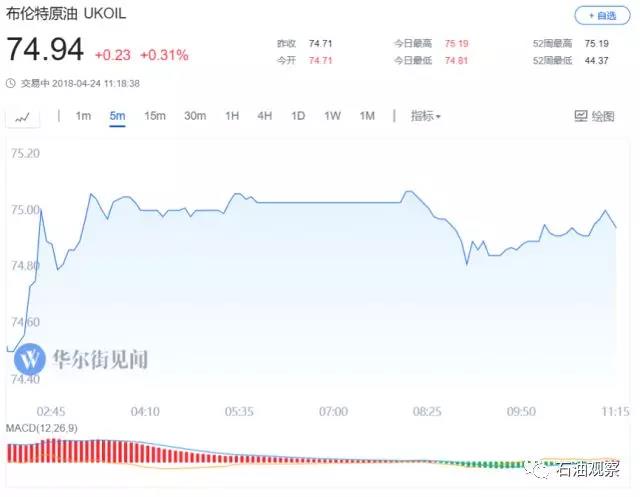Select the 1H timeframe
This screenshot has height=497, width=640.
pyautogui.click(x=232, y=116)
